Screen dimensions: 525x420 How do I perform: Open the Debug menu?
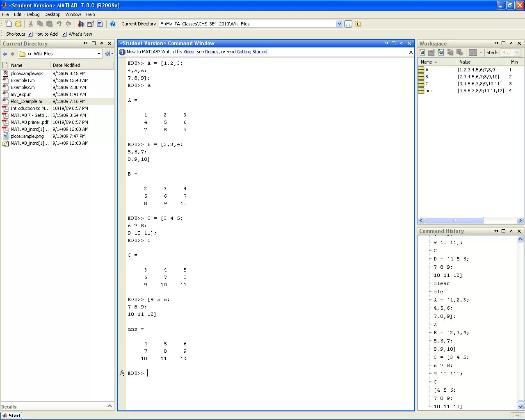33,14
